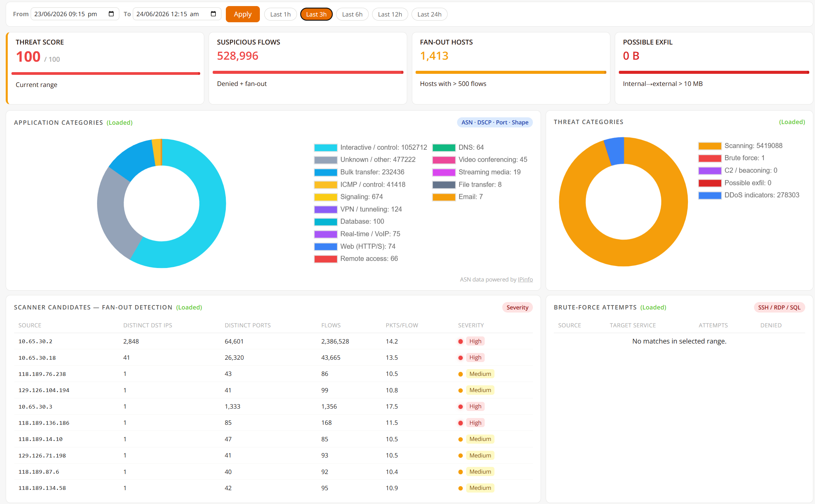The width and height of the screenshot is (815, 504).
Task: Select the Last 3h range
Action: point(316,14)
